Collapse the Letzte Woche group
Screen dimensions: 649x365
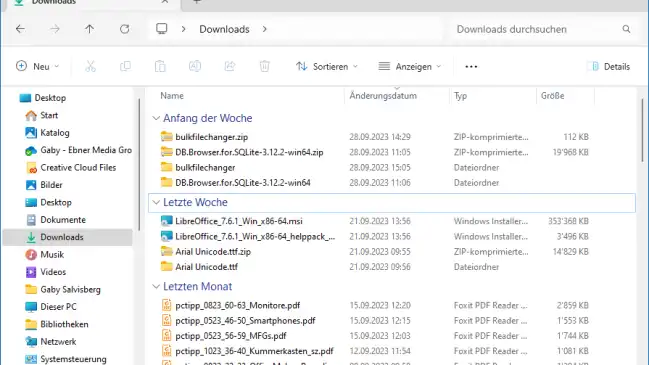(x=156, y=202)
